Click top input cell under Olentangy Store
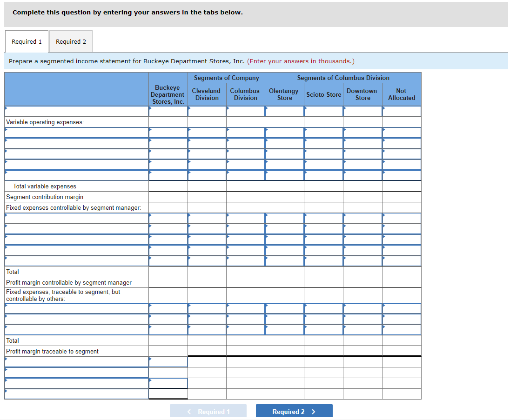The width and height of the screenshot is (530, 420). (x=285, y=111)
